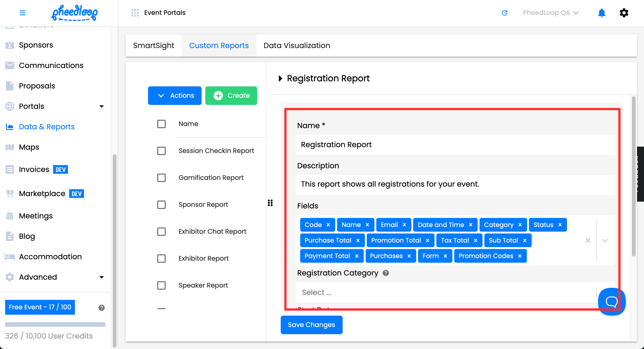The height and width of the screenshot is (349, 644).
Task: Click the hamburger menu icon
Action: pyautogui.click(x=23, y=13)
